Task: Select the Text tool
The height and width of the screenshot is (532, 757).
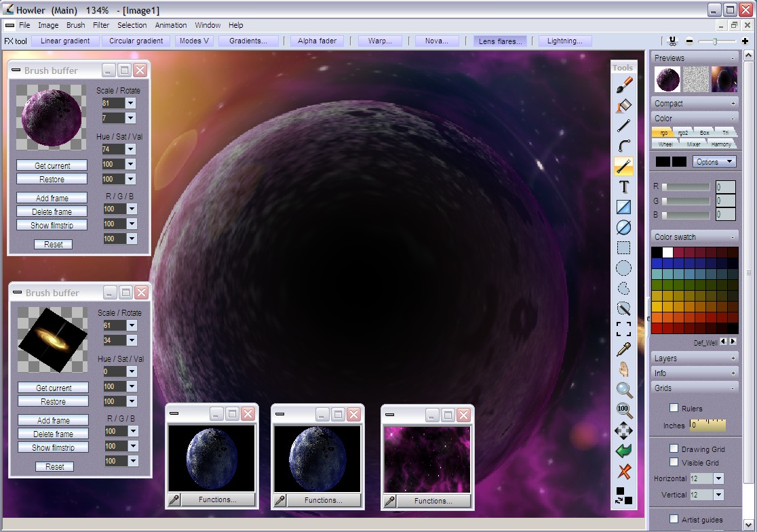Action: tap(623, 186)
